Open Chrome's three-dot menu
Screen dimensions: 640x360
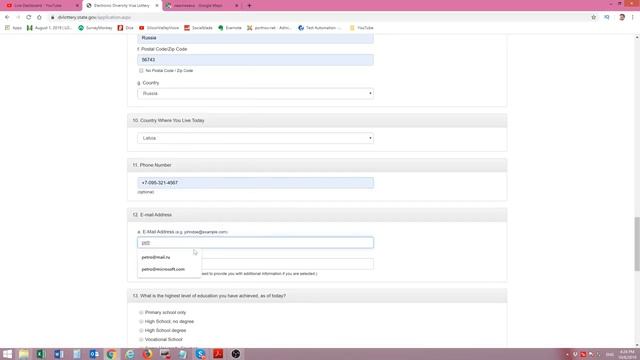633,18
